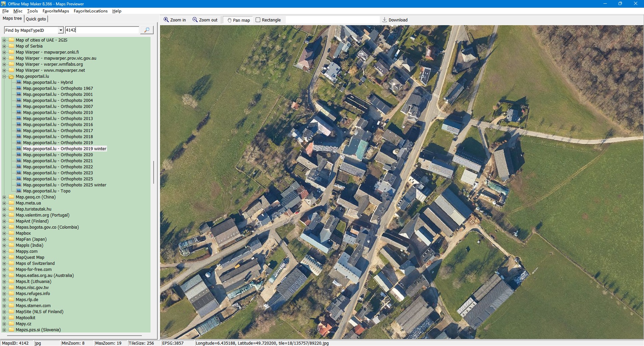Open the Tools menu

coord(32,11)
